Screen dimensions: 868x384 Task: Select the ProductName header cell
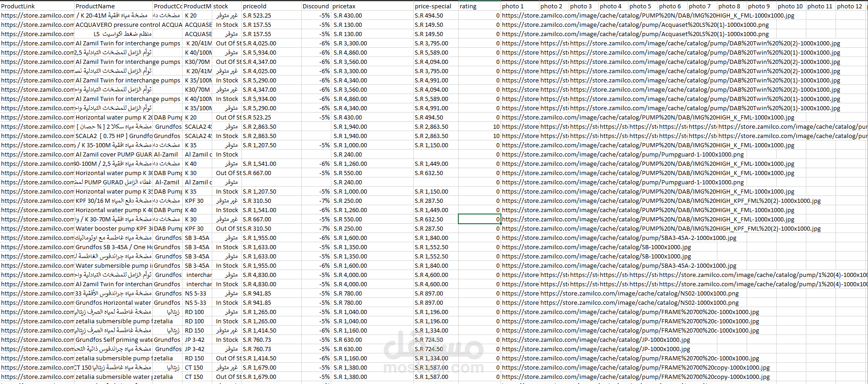114,6
